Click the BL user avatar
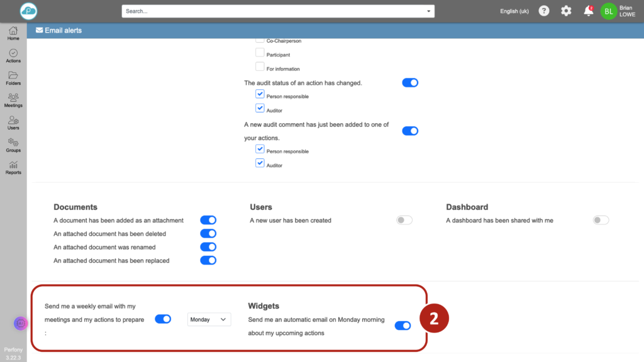Viewport: 644px width, 362px height. 609,11
